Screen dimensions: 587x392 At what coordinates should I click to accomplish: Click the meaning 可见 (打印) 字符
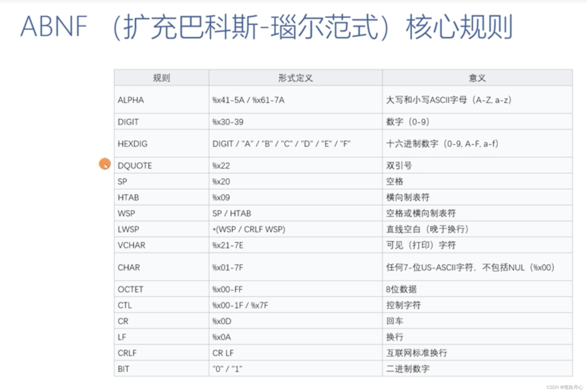421,245
